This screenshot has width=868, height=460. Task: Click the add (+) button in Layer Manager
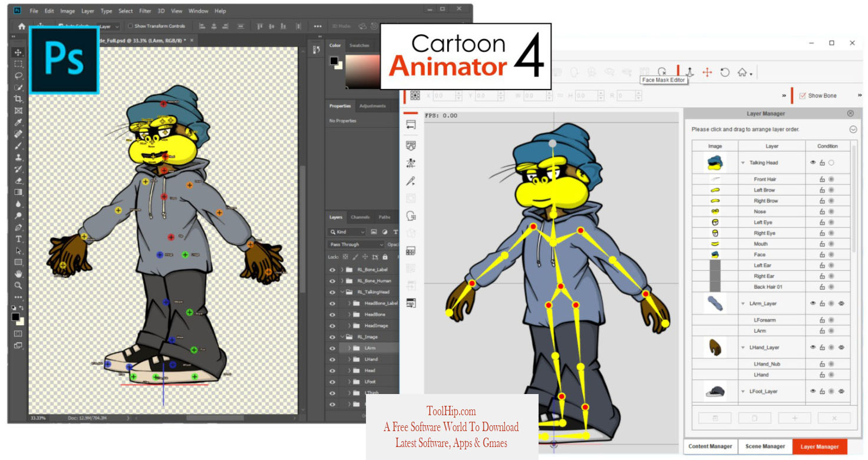[x=794, y=418]
